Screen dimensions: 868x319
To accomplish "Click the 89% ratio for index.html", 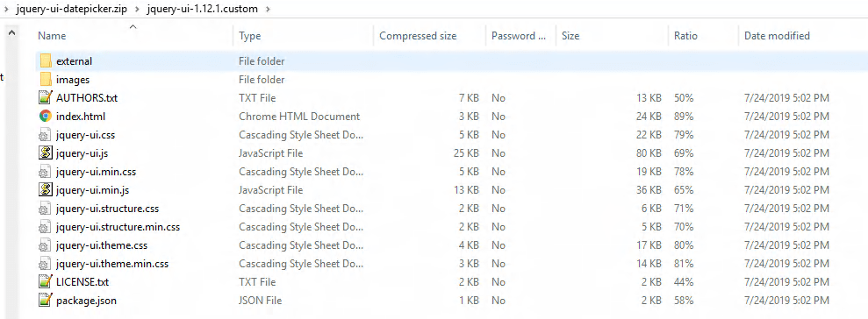I will pyautogui.click(x=684, y=117).
